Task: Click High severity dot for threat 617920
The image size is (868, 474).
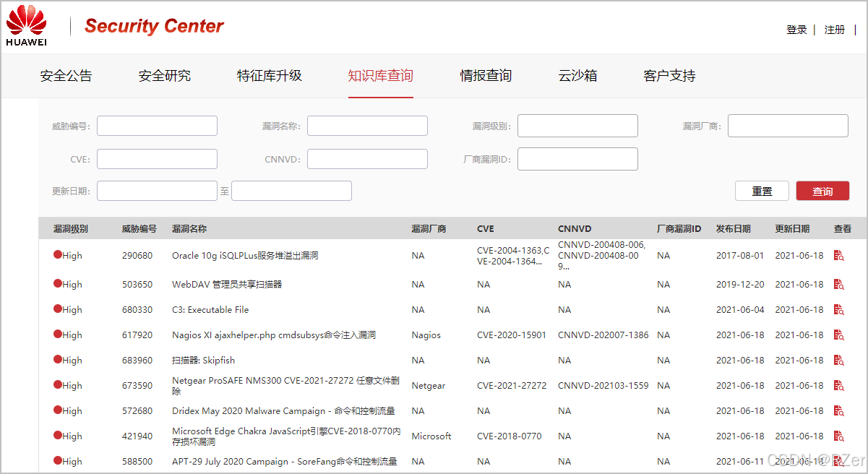Action: [58, 335]
